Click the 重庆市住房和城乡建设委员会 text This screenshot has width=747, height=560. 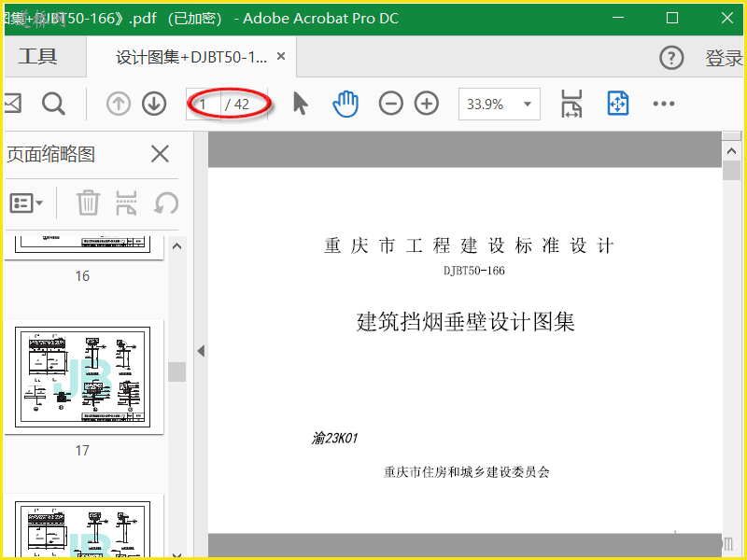(467, 472)
